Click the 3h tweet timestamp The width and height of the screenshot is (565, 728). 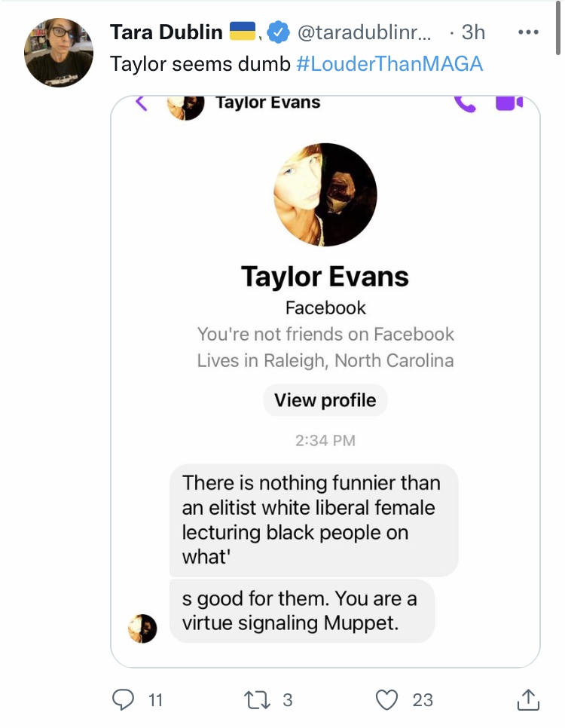[473, 32]
